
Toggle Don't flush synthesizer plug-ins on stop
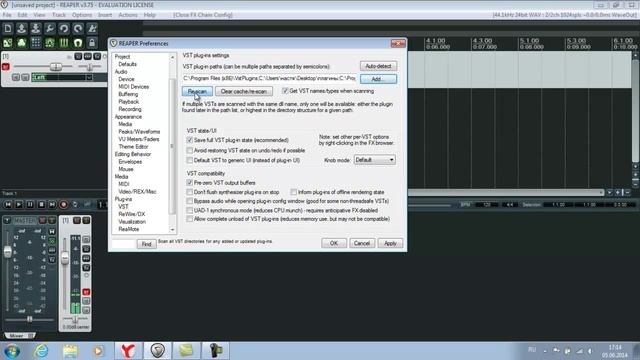pyautogui.click(x=189, y=192)
